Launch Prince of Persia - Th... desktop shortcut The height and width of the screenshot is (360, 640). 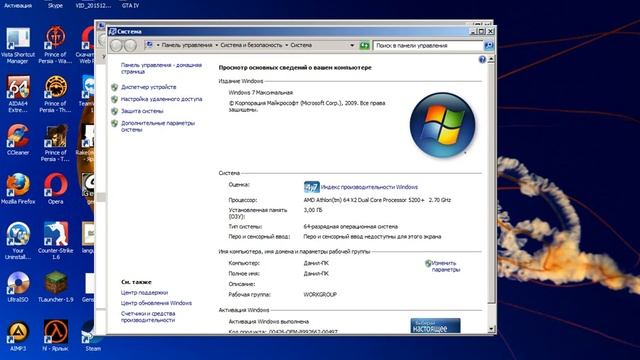55,94
